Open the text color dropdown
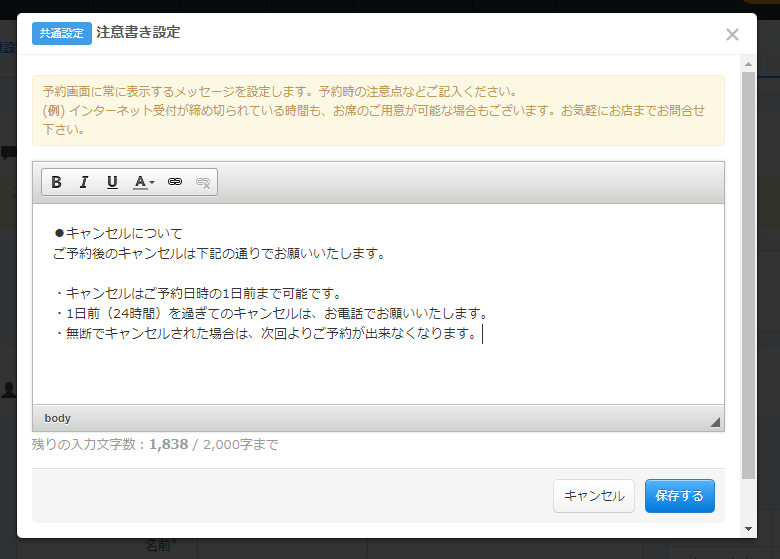This screenshot has width=780, height=559. tap(144, 182)
